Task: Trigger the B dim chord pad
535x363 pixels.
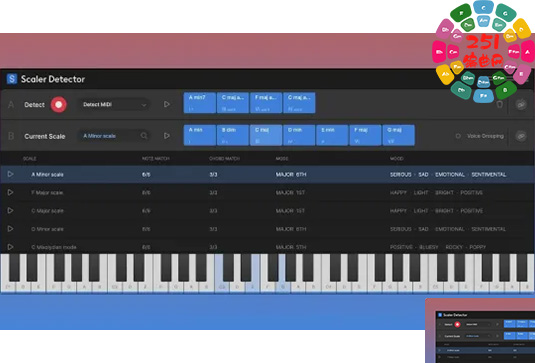Action: [x=233, y=135]
